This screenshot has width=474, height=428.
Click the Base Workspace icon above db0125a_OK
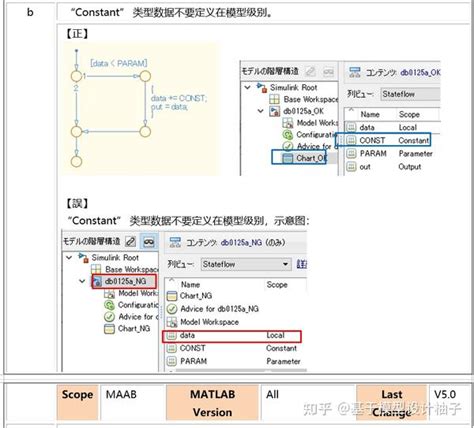click(x=274, y=99)
